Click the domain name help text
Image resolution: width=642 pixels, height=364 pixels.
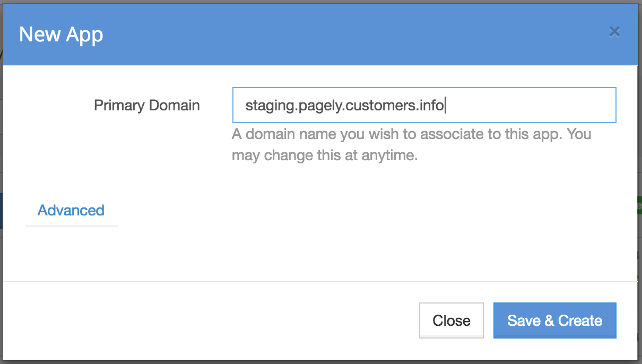click(x=412, y=145)
